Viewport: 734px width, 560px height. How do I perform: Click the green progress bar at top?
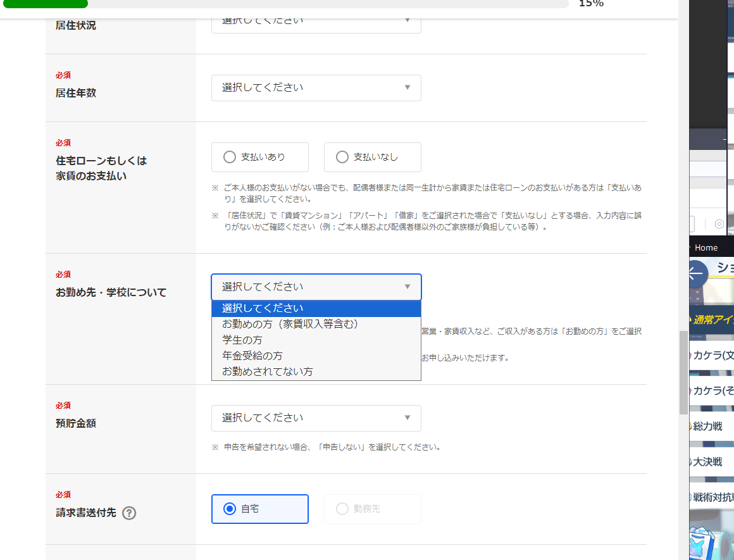[46, 4]
